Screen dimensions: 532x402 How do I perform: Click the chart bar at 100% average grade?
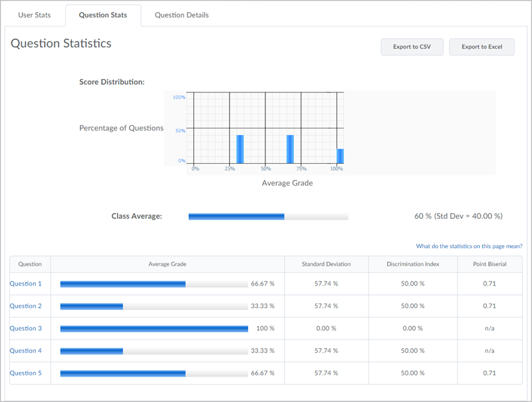[340, 156]
